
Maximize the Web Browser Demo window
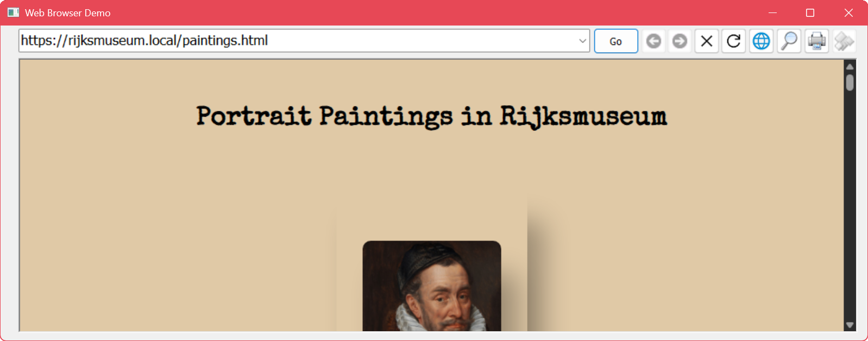810,12
